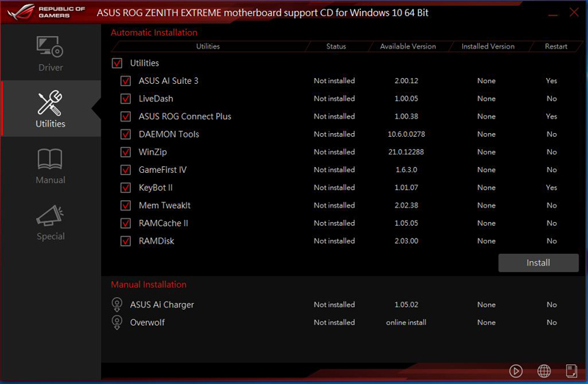The height and width of the screenshot is (384, 588).
Task: Open the globe website icon
Action: tap(544, 371)
